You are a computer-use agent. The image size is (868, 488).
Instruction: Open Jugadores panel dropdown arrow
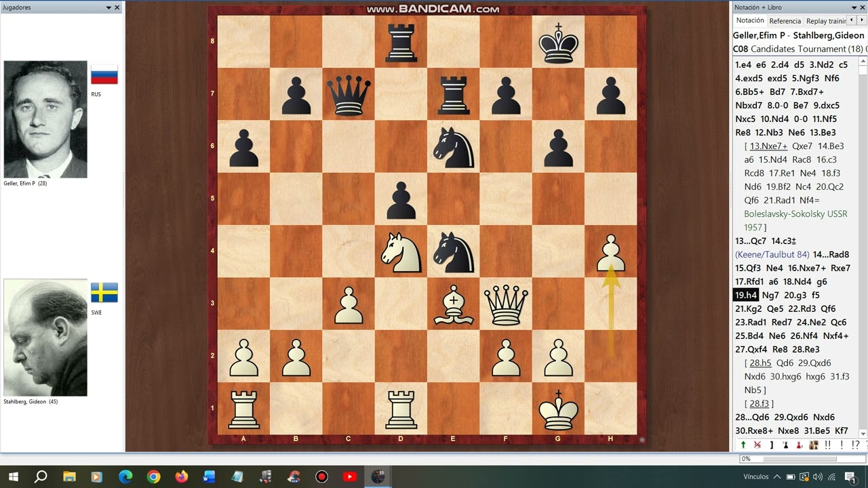(108, 7)
